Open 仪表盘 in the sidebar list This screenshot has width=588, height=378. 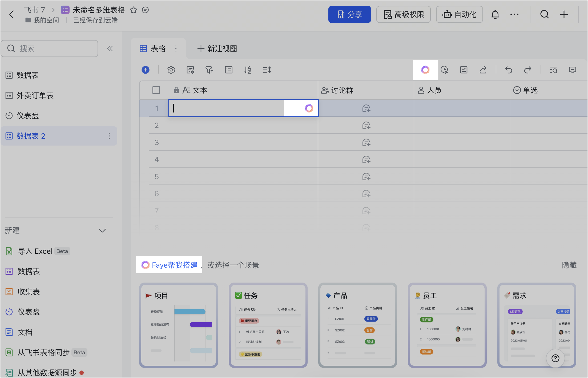click(x=59, y=116)
